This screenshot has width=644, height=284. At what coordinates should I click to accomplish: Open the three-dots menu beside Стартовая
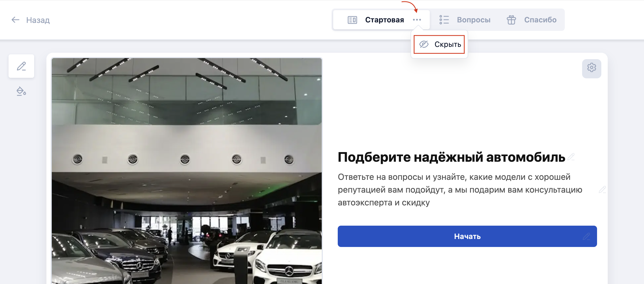[x=417, y=20]
